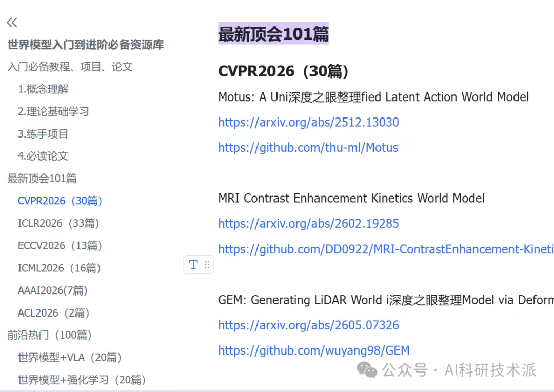This screenshot has height=392, width=554.
Task: Navigate to ICLR2026（33篇）section
Action: tap(58, 223)
